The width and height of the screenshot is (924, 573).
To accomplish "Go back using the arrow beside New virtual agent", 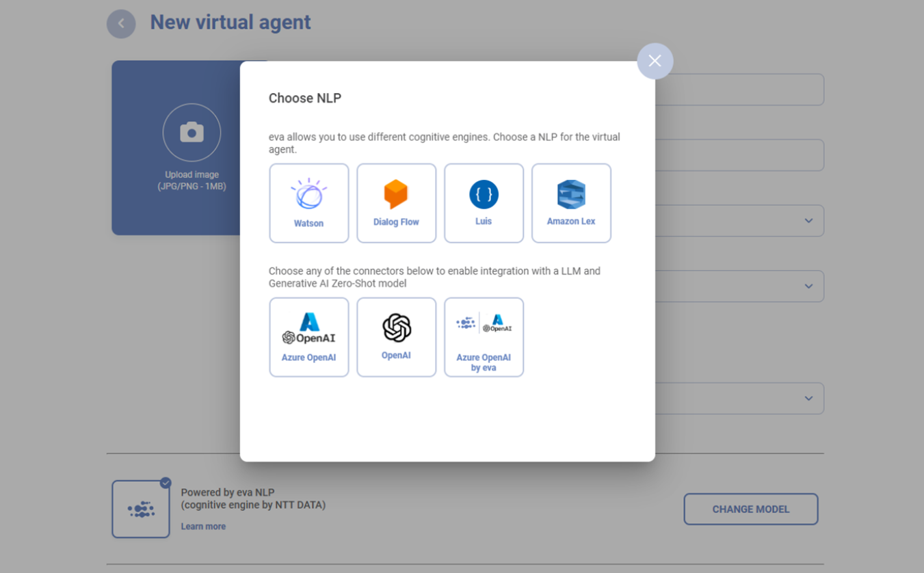I will [121, 24].
